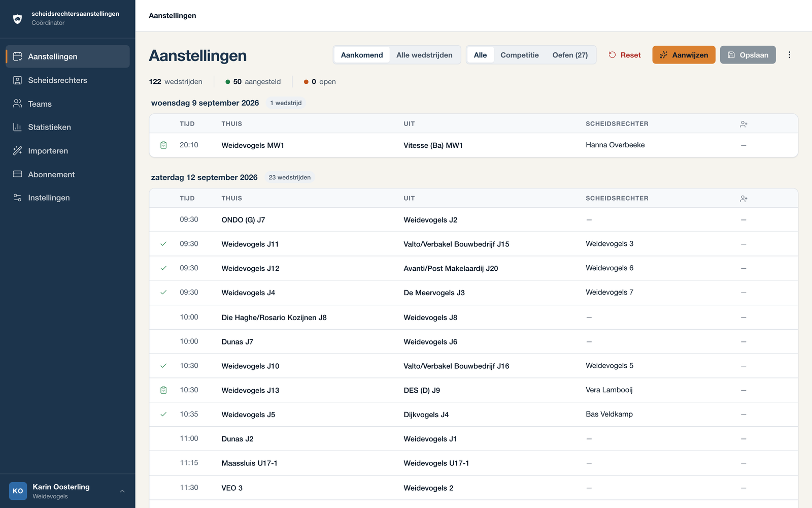Click the 0 open status indicator
The image size is (812, 508).
coord(320,81)
